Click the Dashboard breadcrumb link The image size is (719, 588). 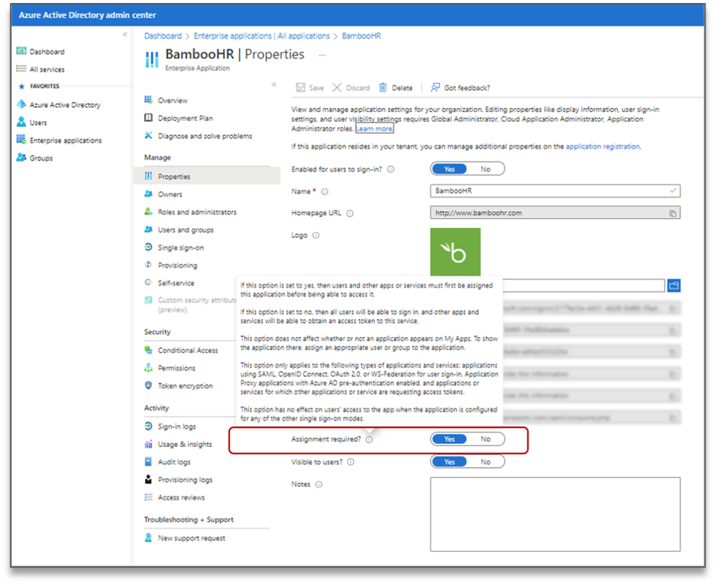[163, 36]
